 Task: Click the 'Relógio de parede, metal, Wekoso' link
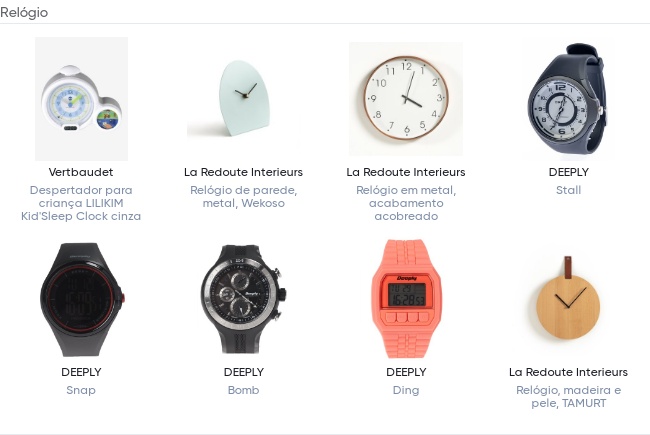pyautogui.click(x=244, y=197)
